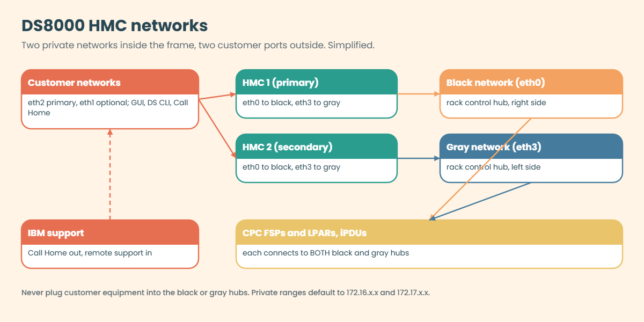This screenshot has width=644, height=322.
Task: Select 'eth2 primary, eth1 optional' description text
Action: pyautogui.click(x=108, y=108)
